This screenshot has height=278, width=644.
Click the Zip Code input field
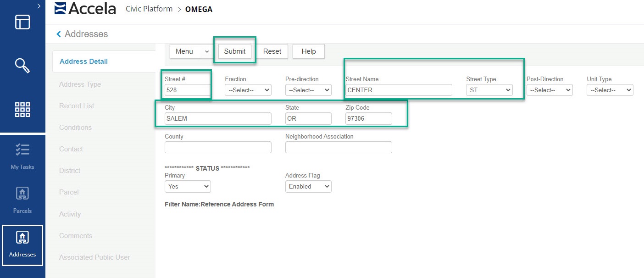coord(368,119)
